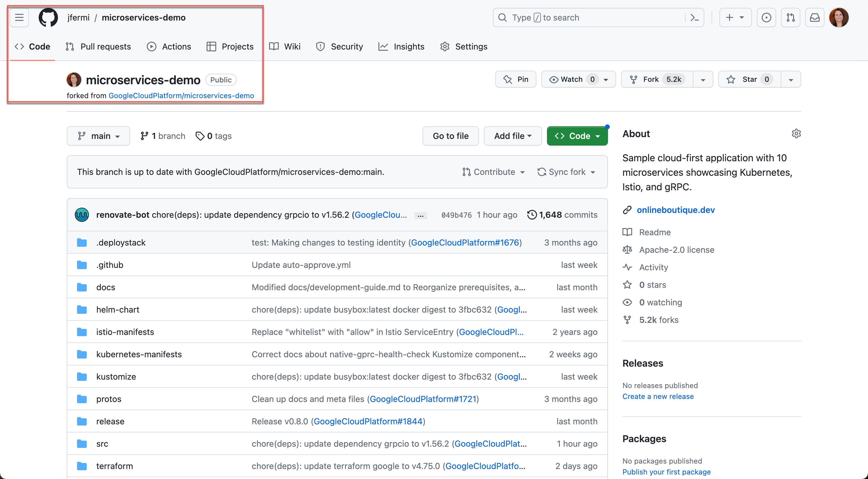868x479 pixels.
Task: Open the protos folder
Action: pos(108,399)
